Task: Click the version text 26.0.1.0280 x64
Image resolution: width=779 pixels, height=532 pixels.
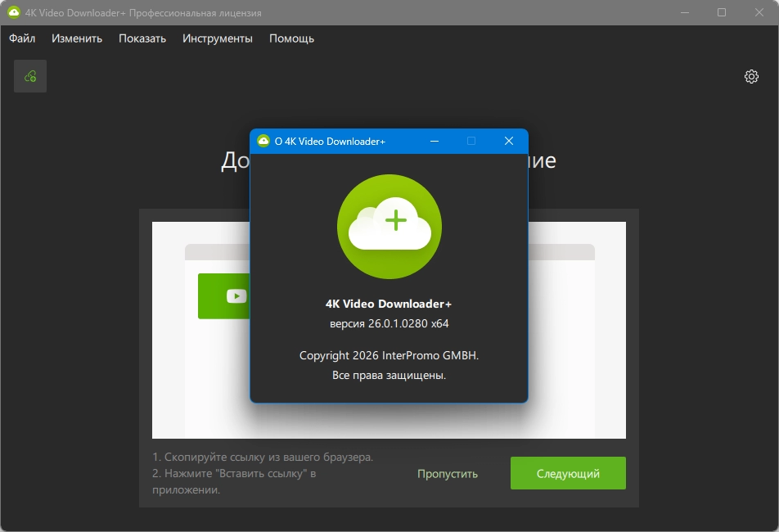Action: 389,323
